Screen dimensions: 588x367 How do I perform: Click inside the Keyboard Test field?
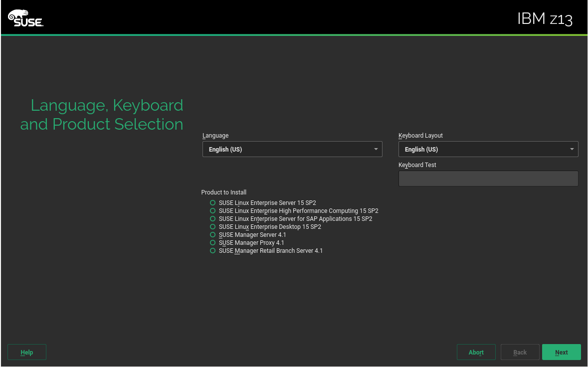[x=488, y=179]
